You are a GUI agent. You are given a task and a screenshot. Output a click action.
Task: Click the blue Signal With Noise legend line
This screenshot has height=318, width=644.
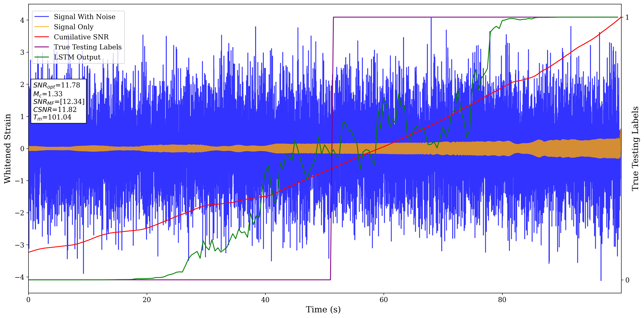point(42,17)
